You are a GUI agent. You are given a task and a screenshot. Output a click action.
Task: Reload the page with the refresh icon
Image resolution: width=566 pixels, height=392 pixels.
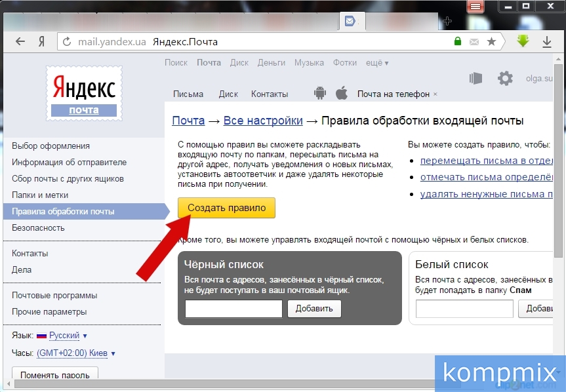coord(67,42)
